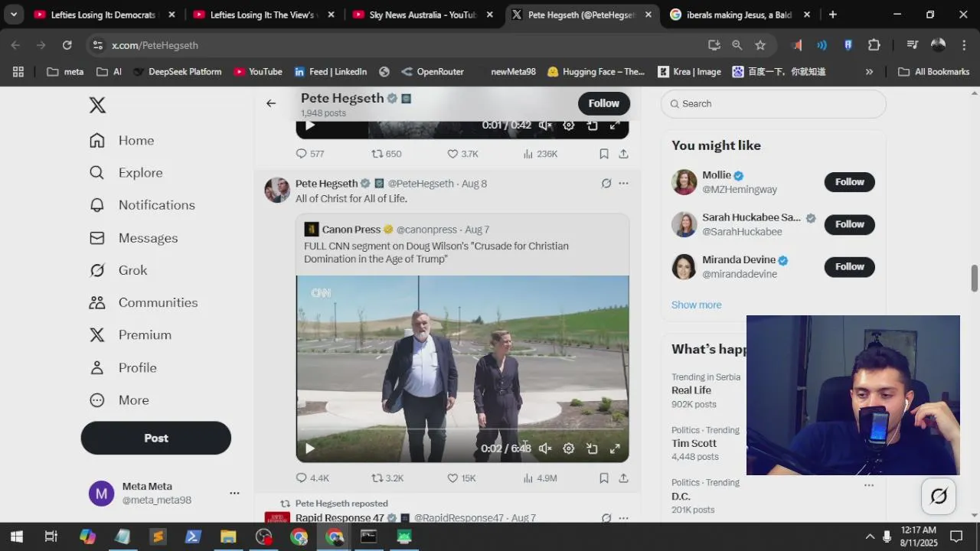Open new browser tab
980x551 pixels.
tap(832, 15)
